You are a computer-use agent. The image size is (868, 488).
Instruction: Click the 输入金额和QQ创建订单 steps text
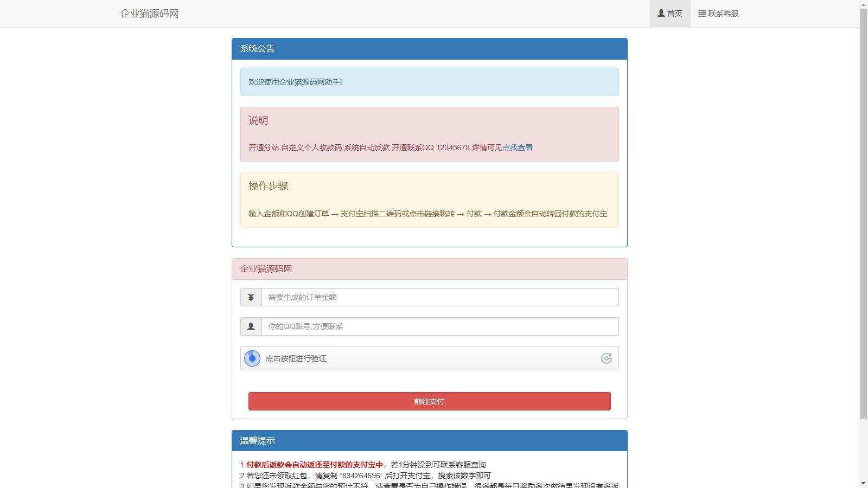tap(428, 214)
